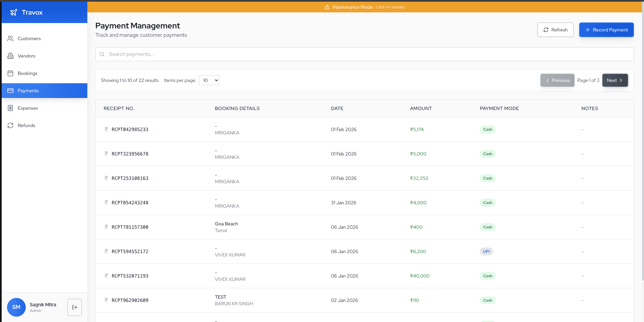Image resolution: width=644 pixels, height=322 pixels.
Task: Open Maintenance Mode banner details
Action: [365, 7]
